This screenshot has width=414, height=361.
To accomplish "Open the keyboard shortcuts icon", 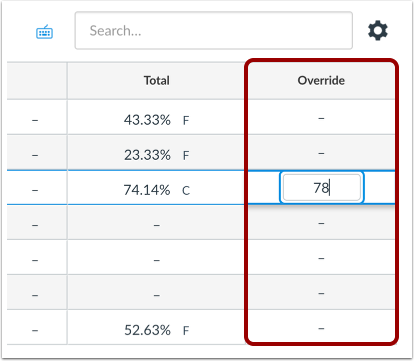I will point(44,32).
